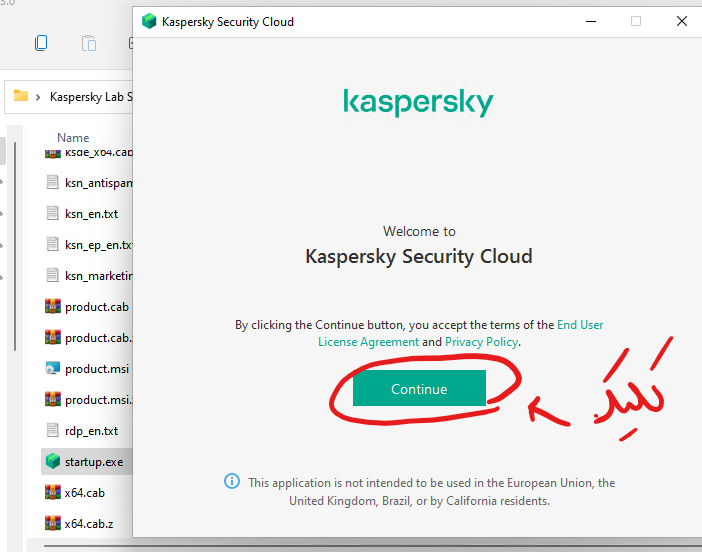This screenshot has height=552, width=702.
Task: Select the product.msi installer icon
Action: [x=53, y=368]
